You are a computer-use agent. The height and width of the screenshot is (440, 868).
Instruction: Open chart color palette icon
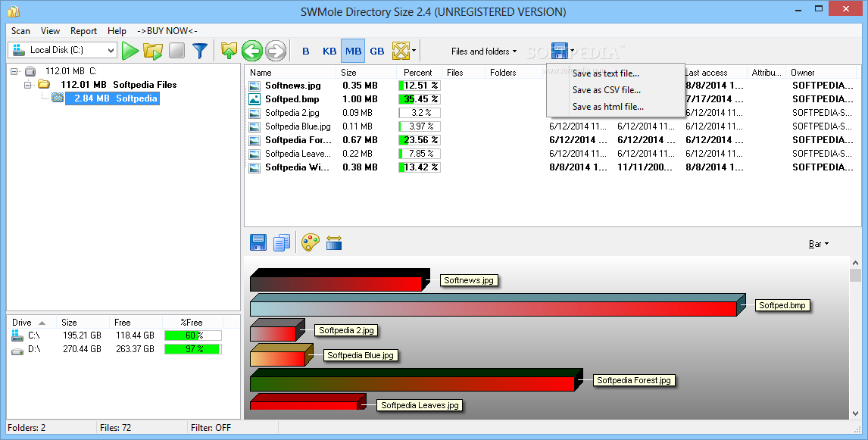pyautogui.click(x=310, y=242)
